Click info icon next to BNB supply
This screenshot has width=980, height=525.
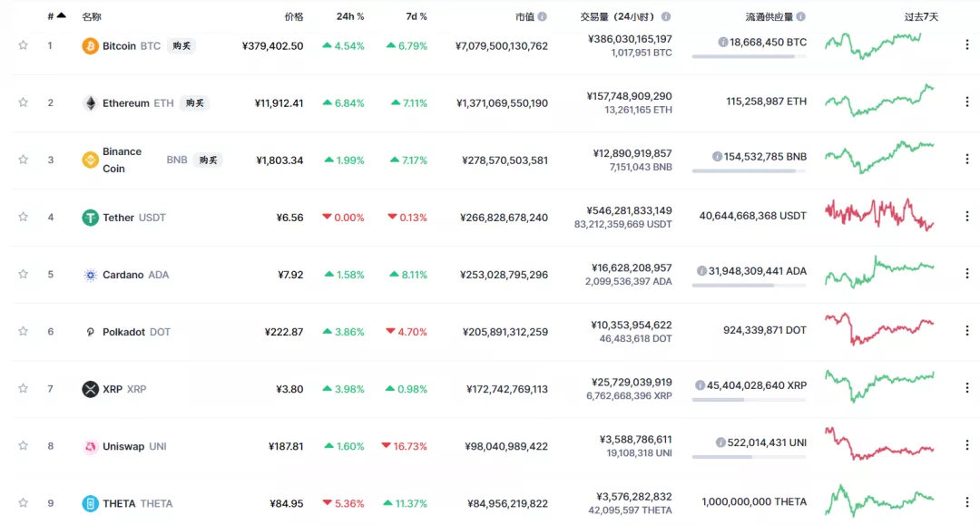717,157
